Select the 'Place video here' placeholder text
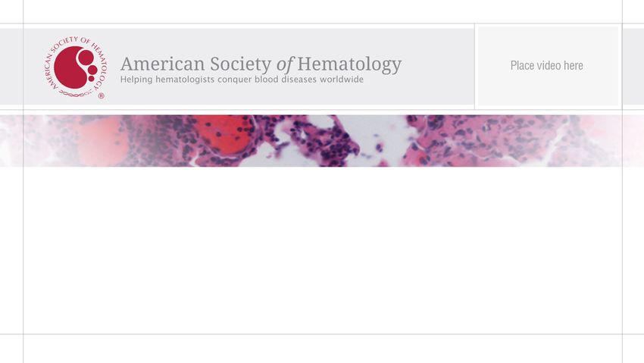Image resolution: width=644 pixels, height=363 pixels. pyautogui.click(x=547, y=66)
